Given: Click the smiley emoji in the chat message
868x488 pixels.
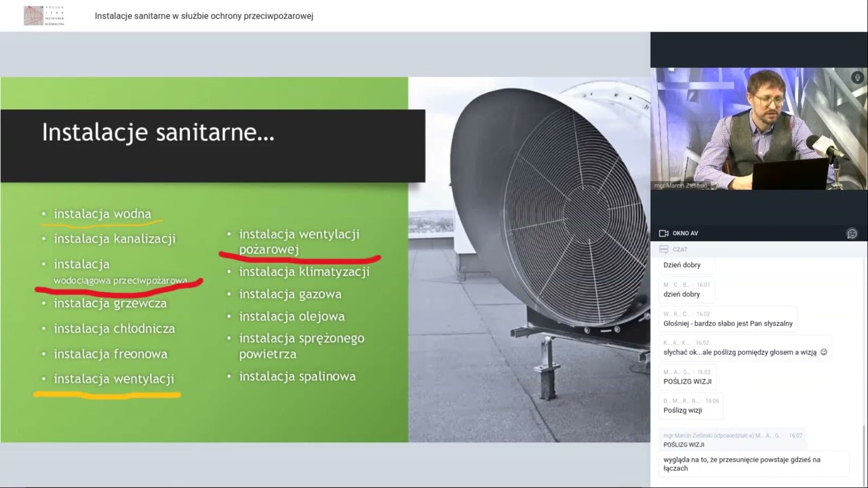Looking at the screenshot, I should (824, 352).
